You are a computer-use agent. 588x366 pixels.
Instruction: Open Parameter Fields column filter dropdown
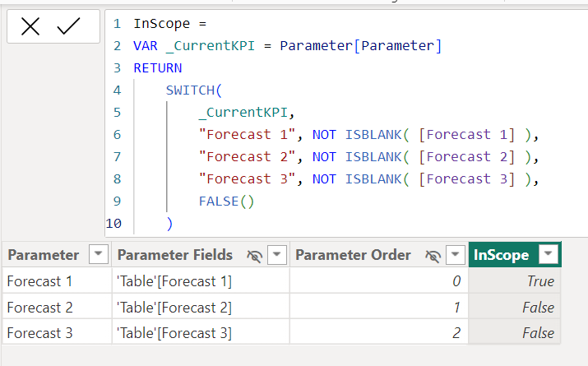277,255
